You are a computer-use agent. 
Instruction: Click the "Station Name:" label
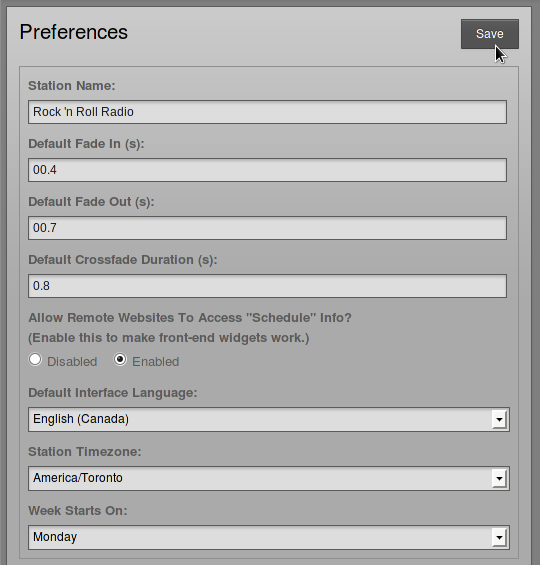click(72, 86)
